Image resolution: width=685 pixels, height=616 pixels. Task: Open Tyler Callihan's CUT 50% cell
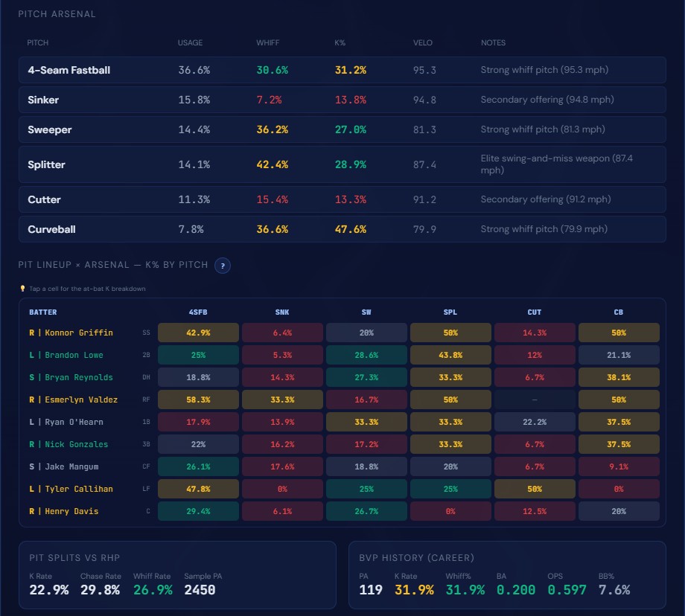(535, 489)
